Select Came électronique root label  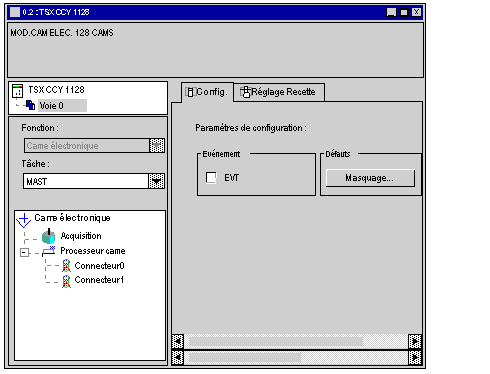click(x=72, y=218)
